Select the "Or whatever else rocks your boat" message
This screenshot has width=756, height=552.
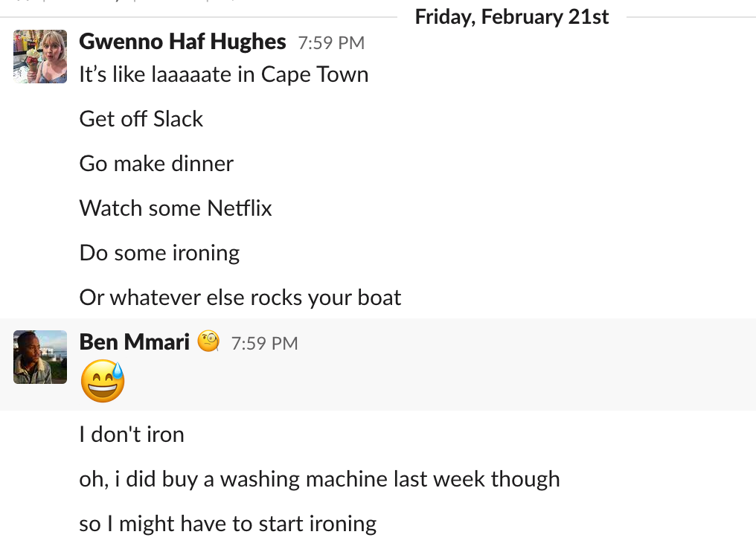pyautogui.click(x=240, y=298)
